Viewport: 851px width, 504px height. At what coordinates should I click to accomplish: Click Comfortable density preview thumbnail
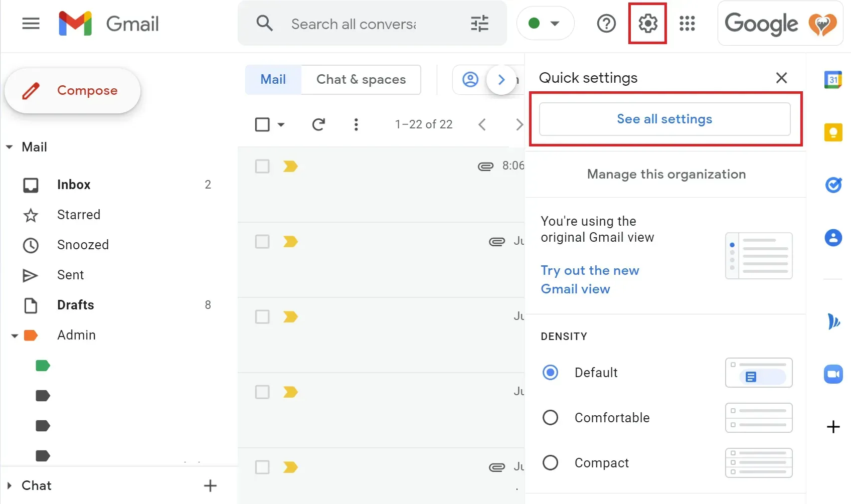coord(759,418)
